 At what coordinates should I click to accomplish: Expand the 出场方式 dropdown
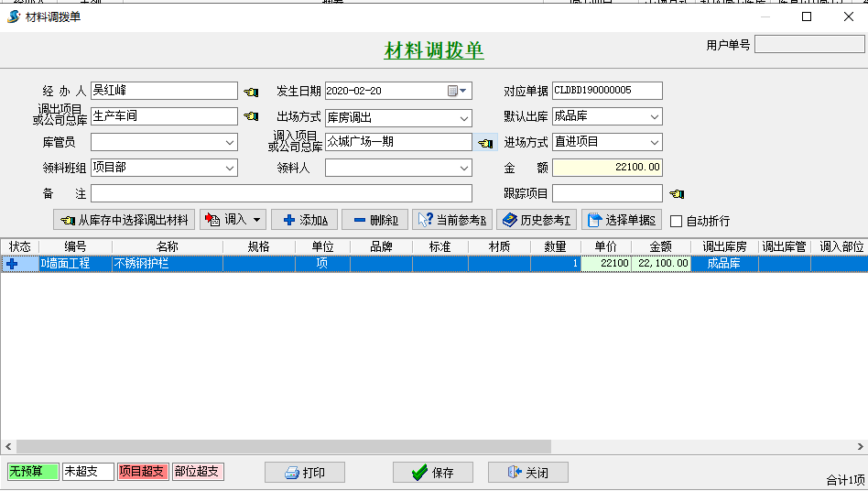(464, 118)
